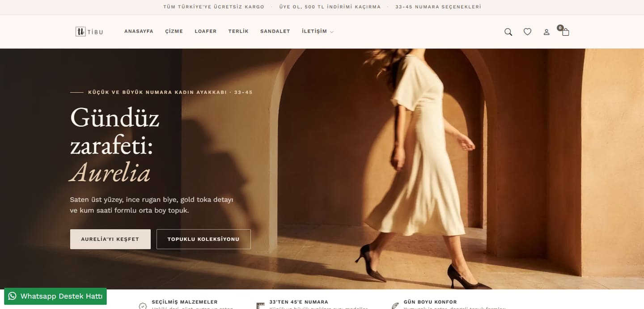Select the Terlik menu item
The width and height of the screenshot is (644, 309).
click(x=238, y=31)
